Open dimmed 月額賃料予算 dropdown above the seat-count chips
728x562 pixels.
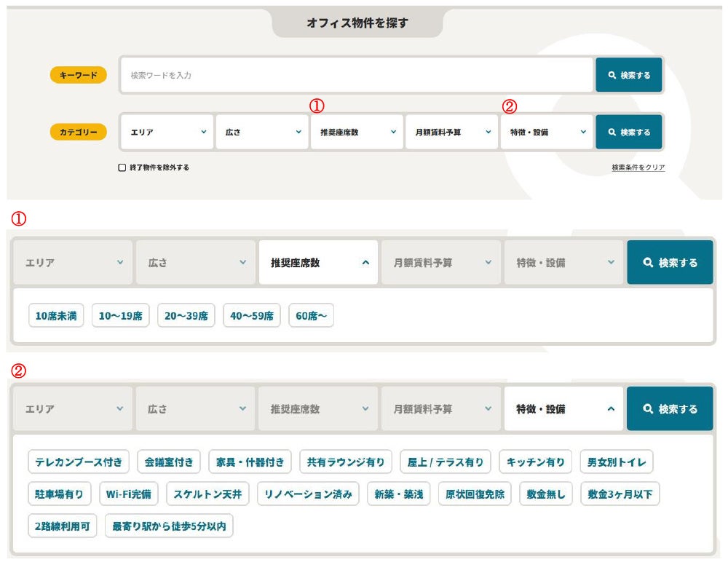440,262
